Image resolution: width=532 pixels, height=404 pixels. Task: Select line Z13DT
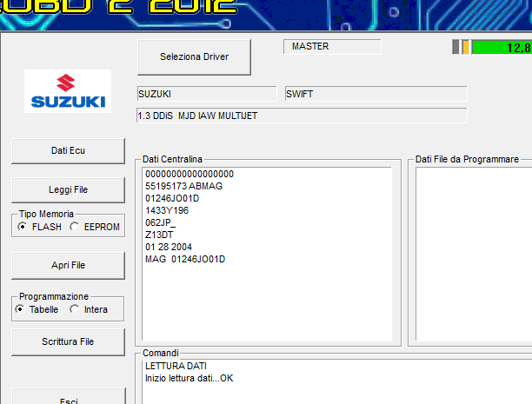pos(159,235)
